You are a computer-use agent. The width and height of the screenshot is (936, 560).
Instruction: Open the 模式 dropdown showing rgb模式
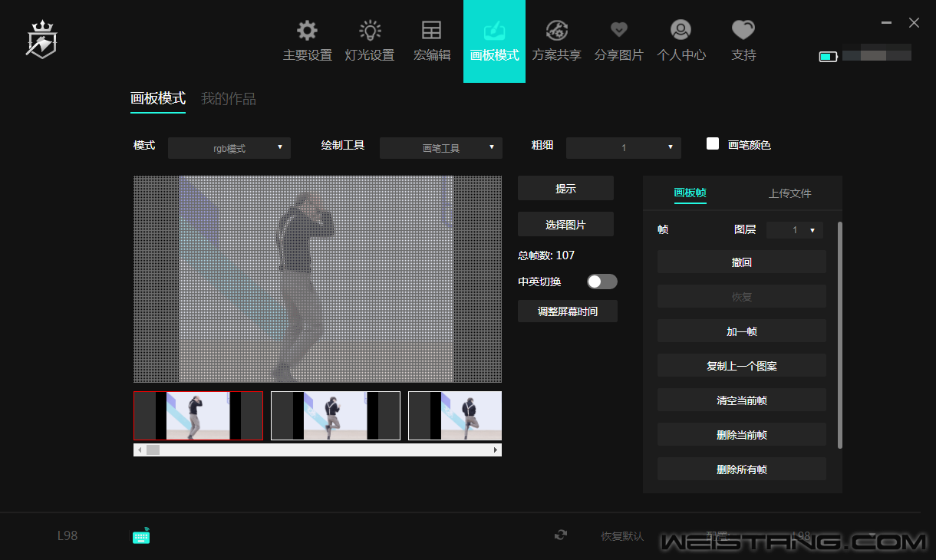[x=229, y=148]
